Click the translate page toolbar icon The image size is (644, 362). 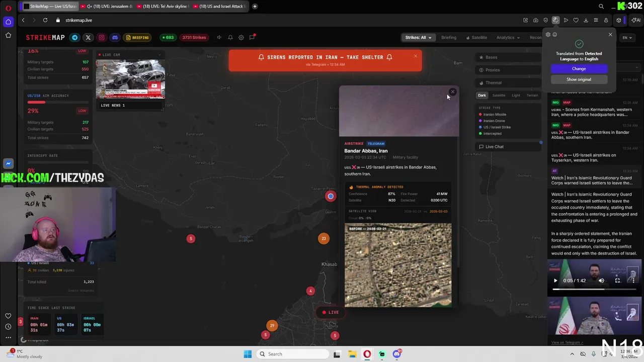[555, 20]
